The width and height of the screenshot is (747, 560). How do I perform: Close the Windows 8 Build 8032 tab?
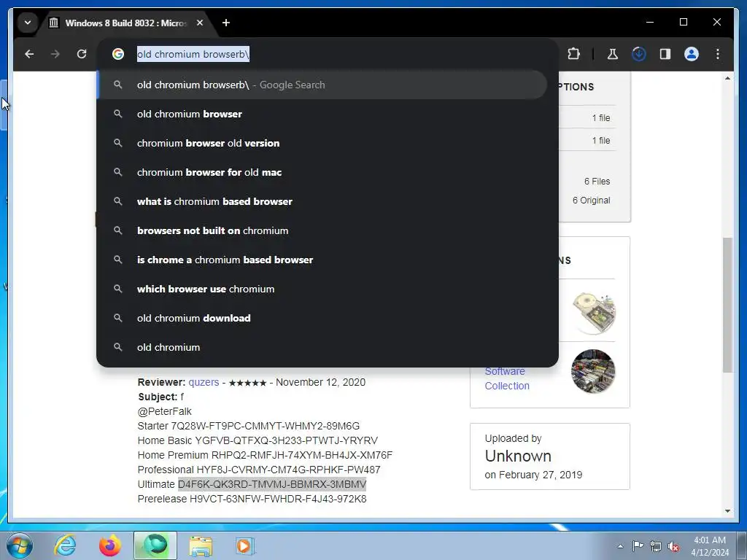click(200, 23)
